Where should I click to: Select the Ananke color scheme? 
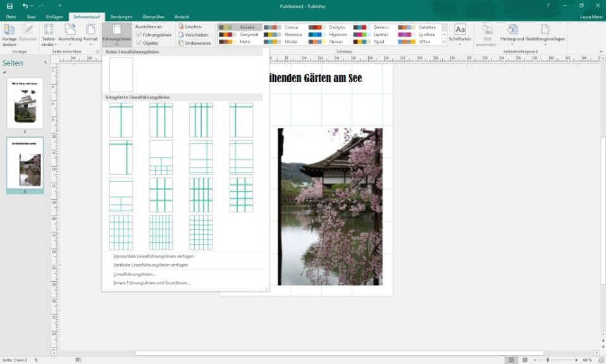click(x=239, y=27)
